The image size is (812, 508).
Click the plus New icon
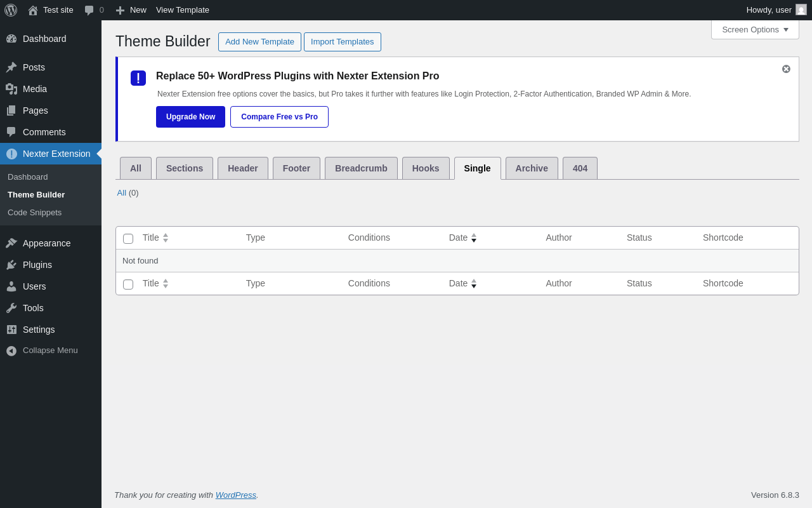coord(120,10)
